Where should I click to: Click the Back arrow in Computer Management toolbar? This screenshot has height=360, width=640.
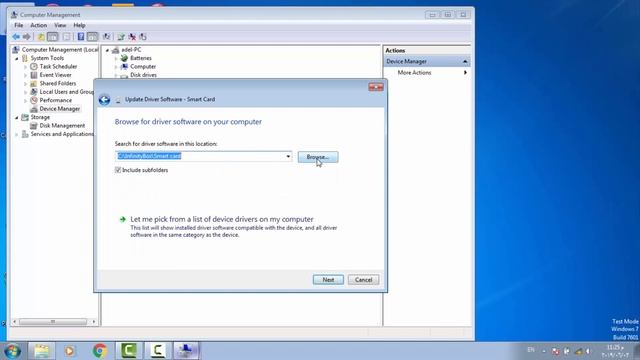pyautogui.click(x=16, y=37)
